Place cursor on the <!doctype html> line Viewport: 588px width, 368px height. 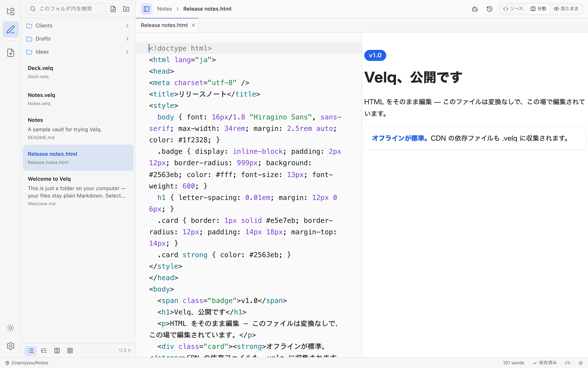[248, 48]
